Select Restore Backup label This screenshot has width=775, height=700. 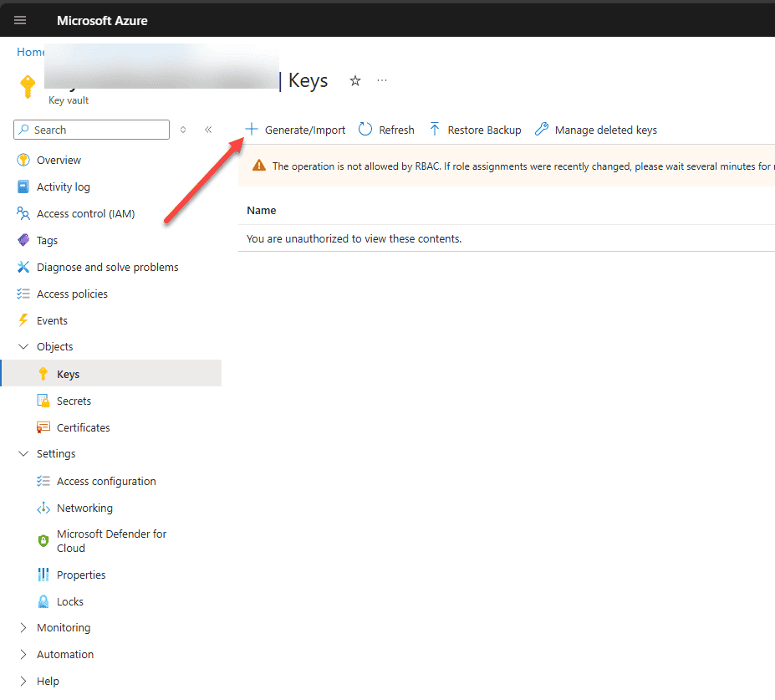point(484,130)
